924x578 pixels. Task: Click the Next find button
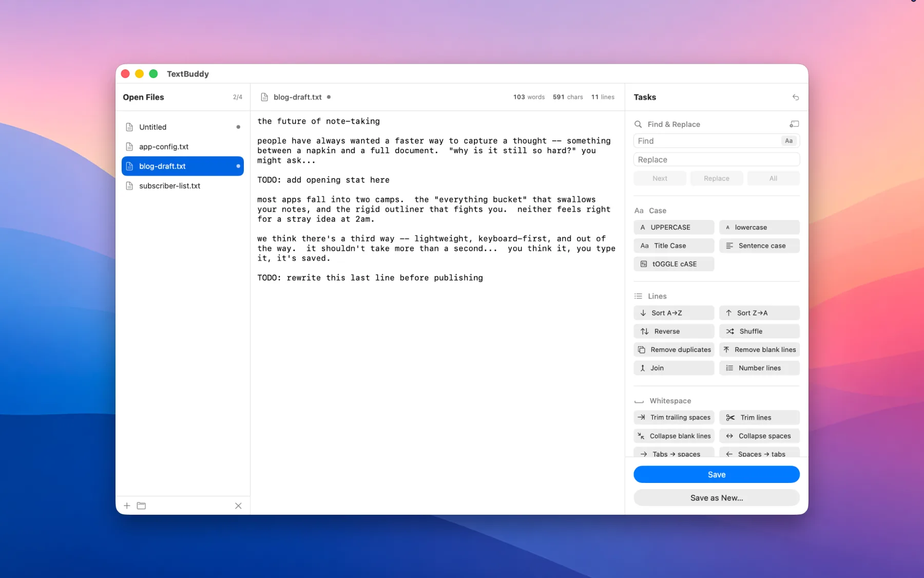click(660, 178)
